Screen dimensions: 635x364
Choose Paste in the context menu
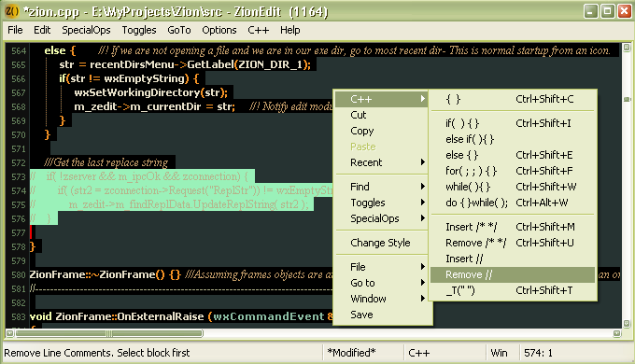point(382,147)
